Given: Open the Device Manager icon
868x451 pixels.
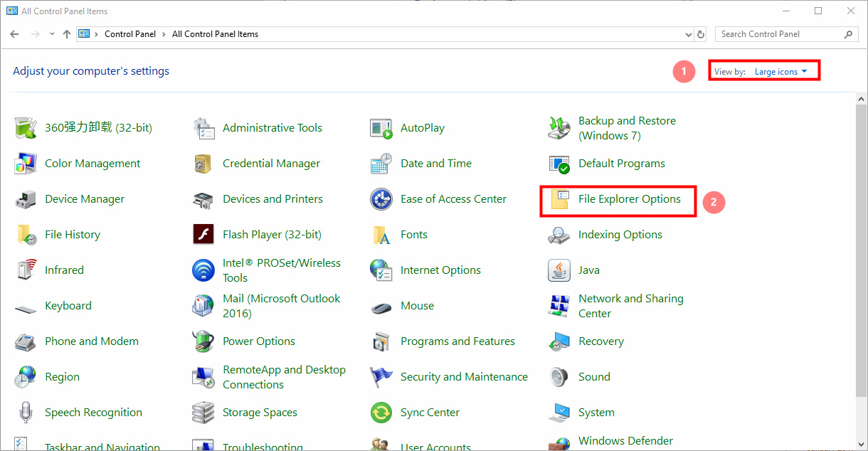Looking at the screenshot, I should pyautogui.click(x=26, y=199).
